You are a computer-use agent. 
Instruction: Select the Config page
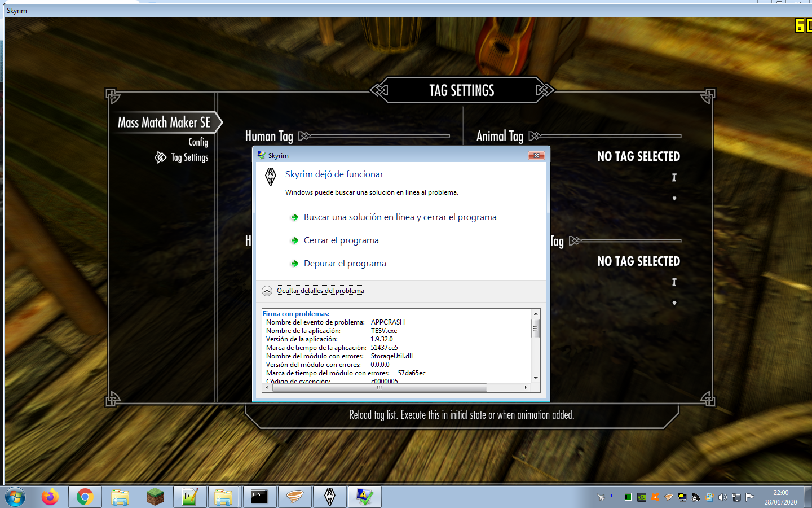tap(198, 142)
